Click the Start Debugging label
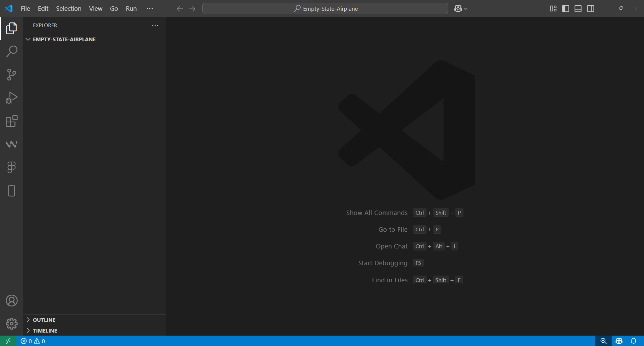The height and width of the screenshot is (346, 644). pos(383,263)
